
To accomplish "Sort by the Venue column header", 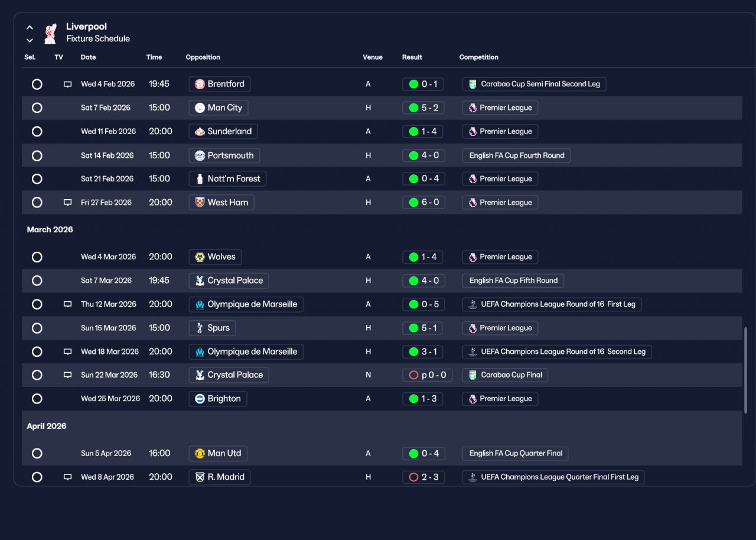I will tap(373, 57).
